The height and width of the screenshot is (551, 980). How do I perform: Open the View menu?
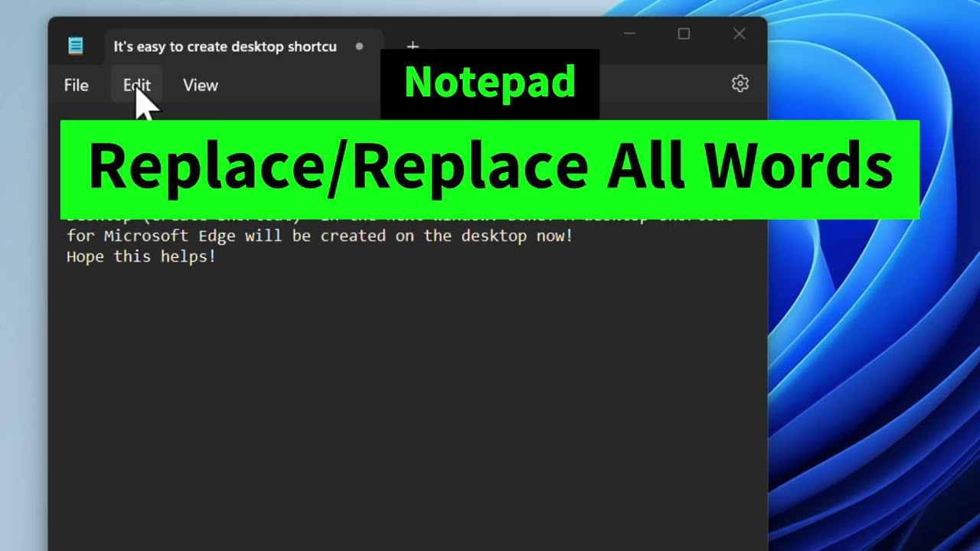(x=201, y=85)
